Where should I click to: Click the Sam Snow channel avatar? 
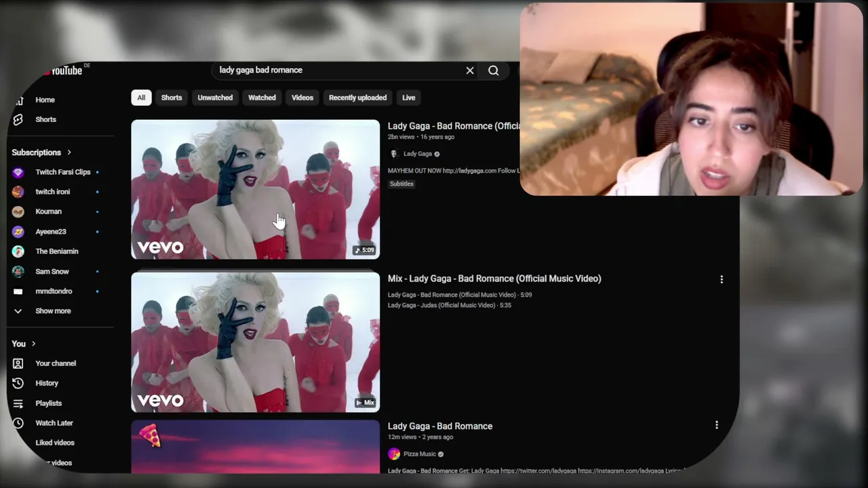18,271
